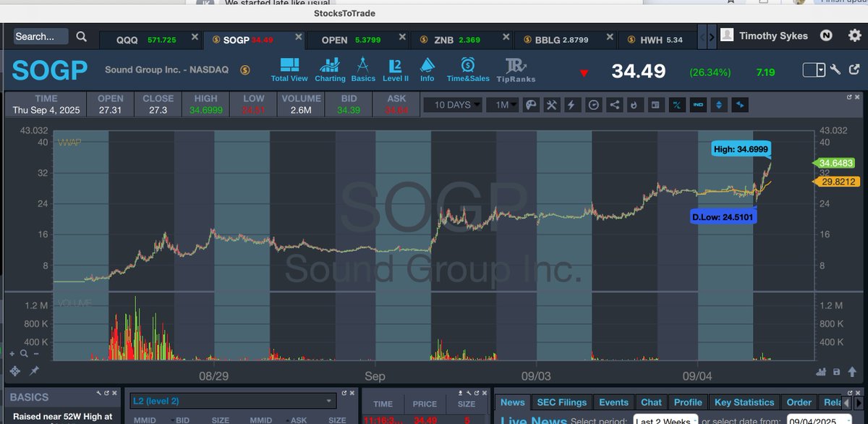
Task: Click the pin icon below chart
Action: [x=34, y=371]
